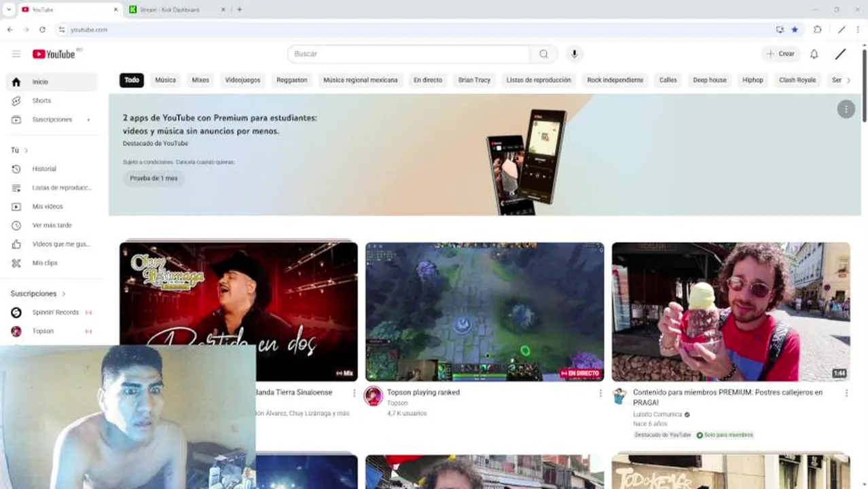Image resolution: width=868 pixels, height=489 pixels.
Task: Open Topson subscription channel in sidebar
Action: pyautogui.click(x=52, y=331)
